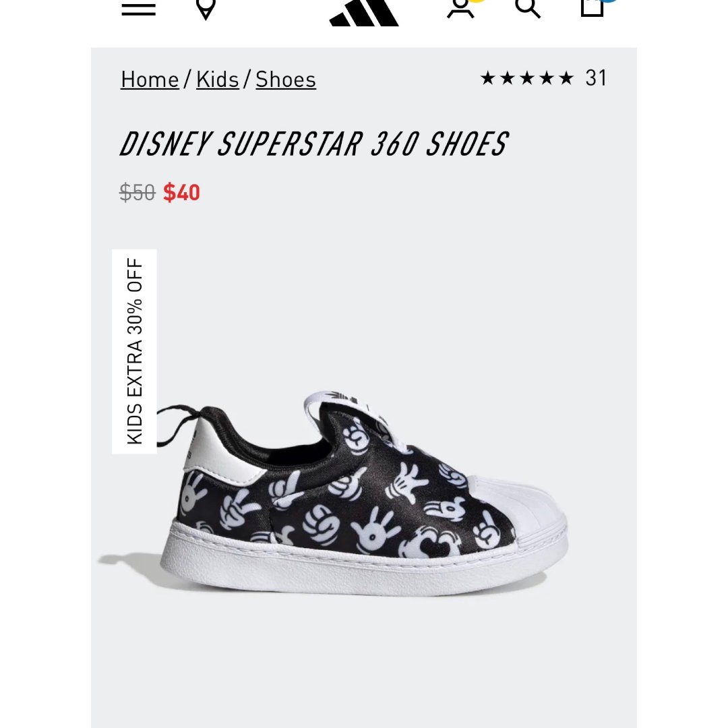The image size is (728, 728).
Task: Open the account profile icon
Action: pos(460,8)
